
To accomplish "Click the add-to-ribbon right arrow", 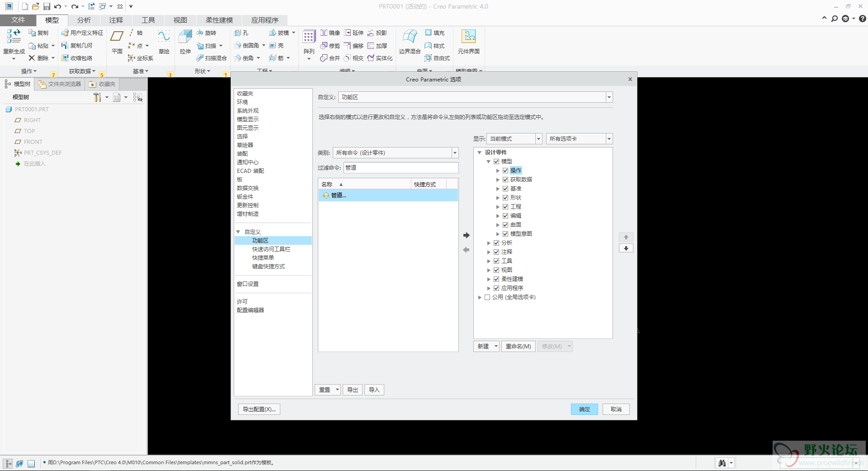I will coord(466,235).
